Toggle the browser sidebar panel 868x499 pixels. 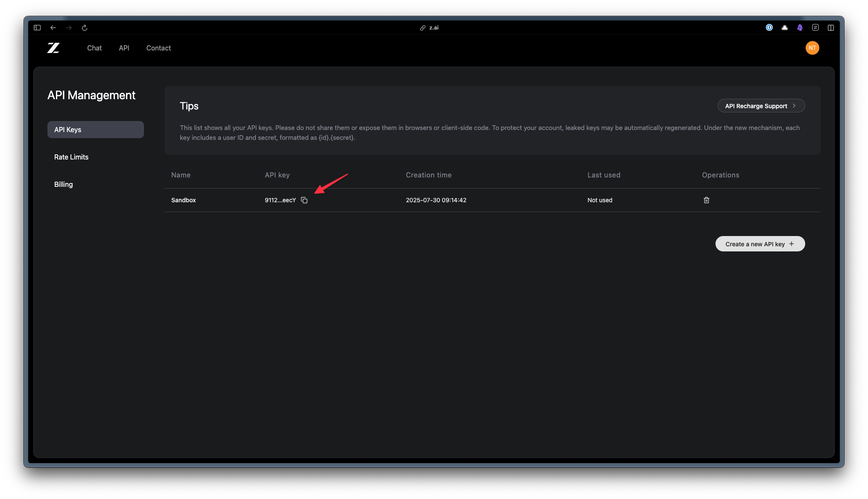pos(37,28)
